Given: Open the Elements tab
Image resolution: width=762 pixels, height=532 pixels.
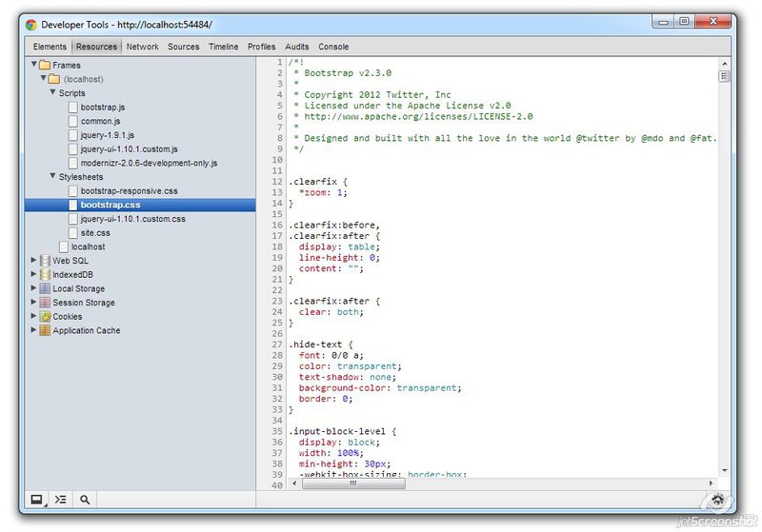Looking at the screenshot, I should pos(50,47).
